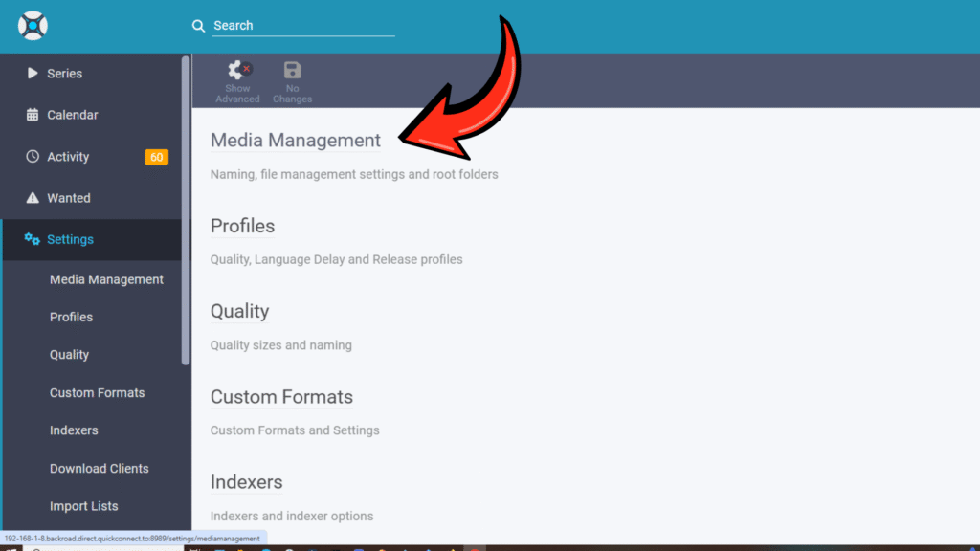This screenshot has width=980, height=551.
Task: Select Quality in sidebar submenu
Action: (69, 354)
